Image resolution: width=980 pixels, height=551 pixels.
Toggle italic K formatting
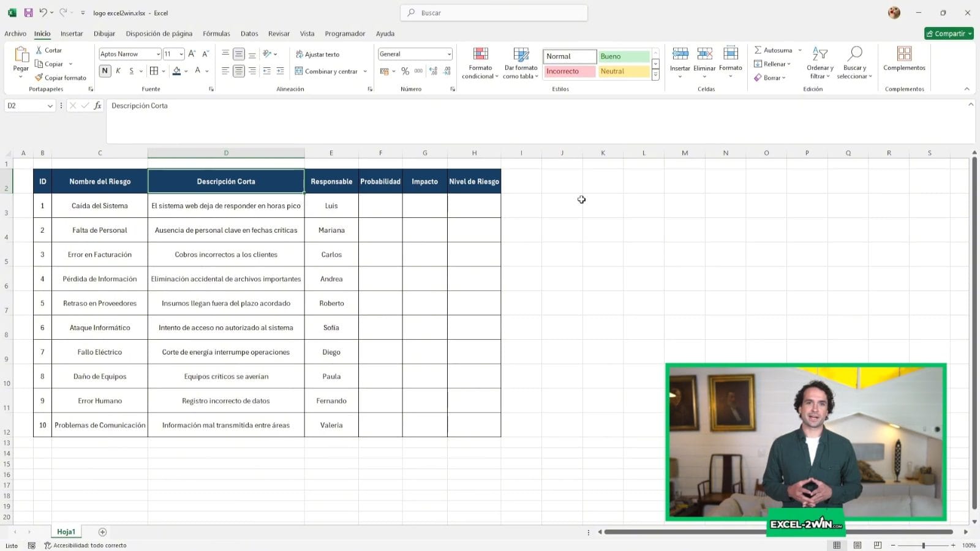click(x=118, y=71)
